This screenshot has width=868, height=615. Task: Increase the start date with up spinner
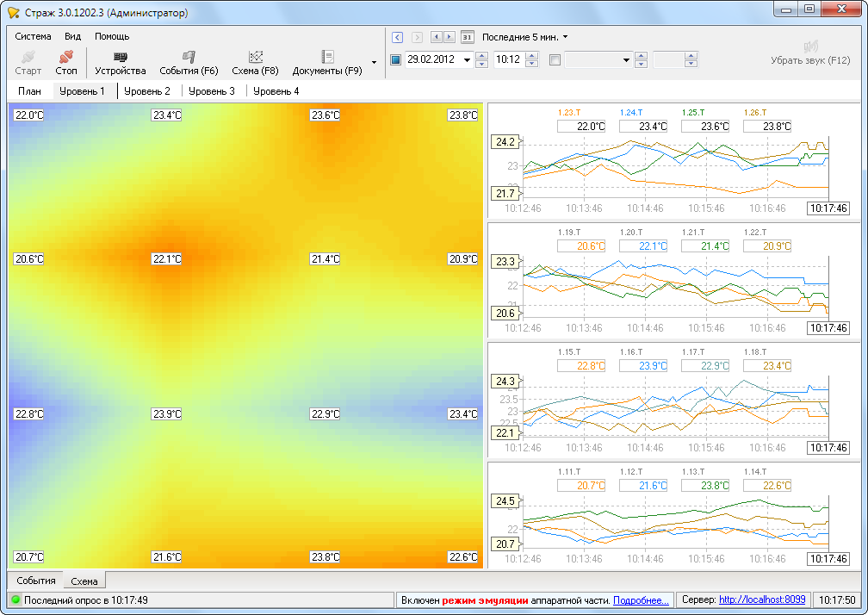click(x=481, y=56)
